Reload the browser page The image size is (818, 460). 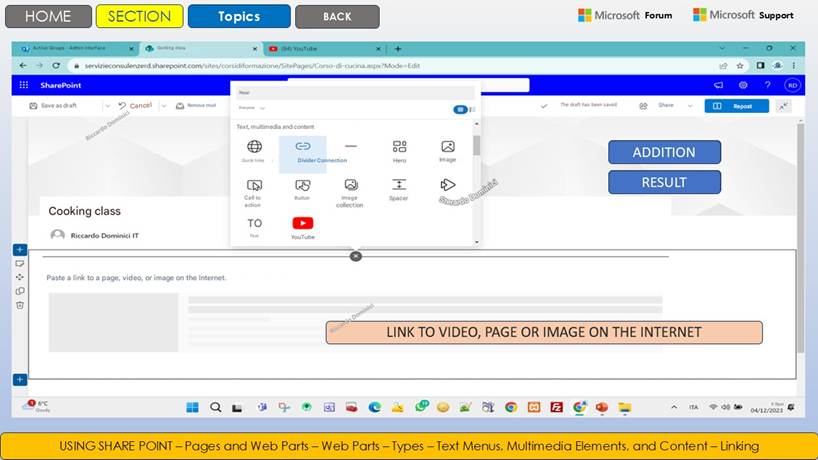(56, 66)
